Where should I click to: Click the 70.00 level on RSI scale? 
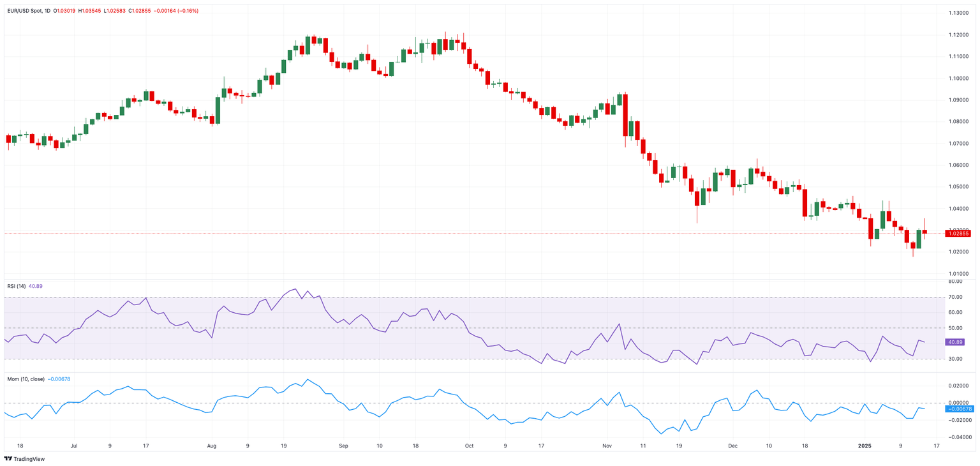[x=955, y=297]
